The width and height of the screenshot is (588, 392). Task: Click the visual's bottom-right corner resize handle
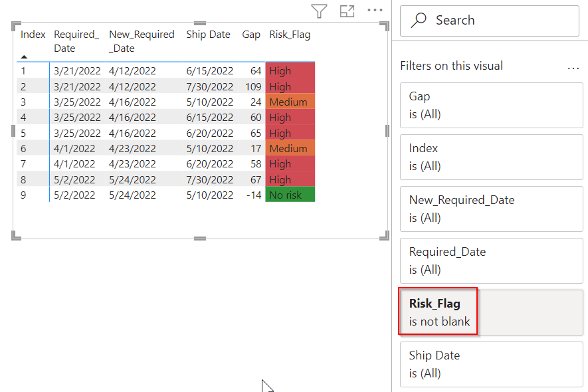385,236
